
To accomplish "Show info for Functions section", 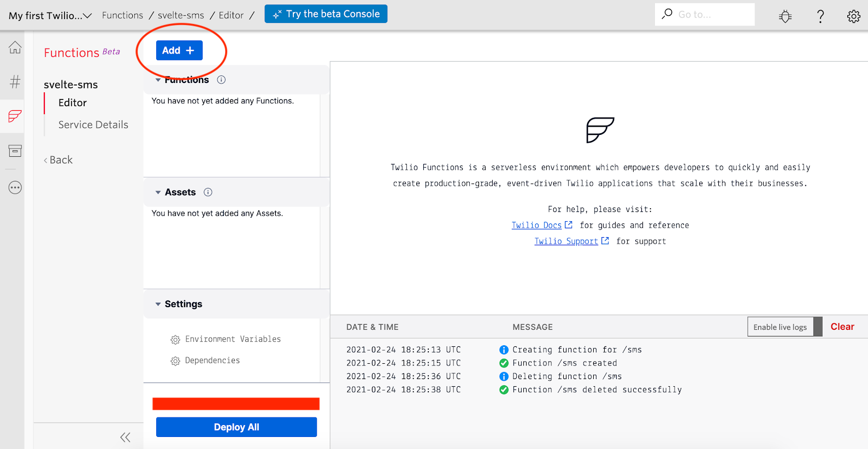I will 221,80.
